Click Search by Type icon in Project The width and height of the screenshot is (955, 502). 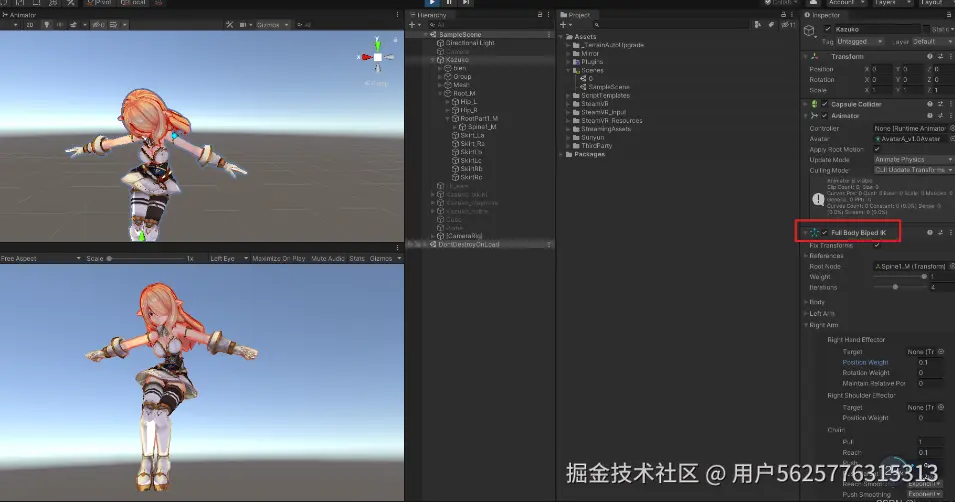[758, 25]
